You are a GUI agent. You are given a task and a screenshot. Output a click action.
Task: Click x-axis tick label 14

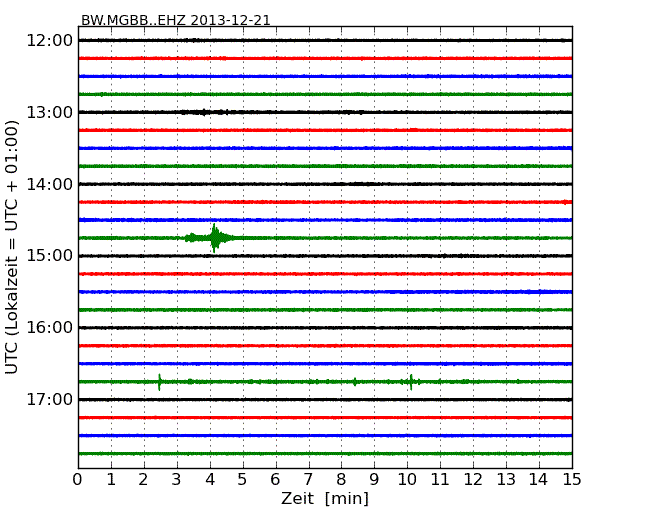pos(539,480)
